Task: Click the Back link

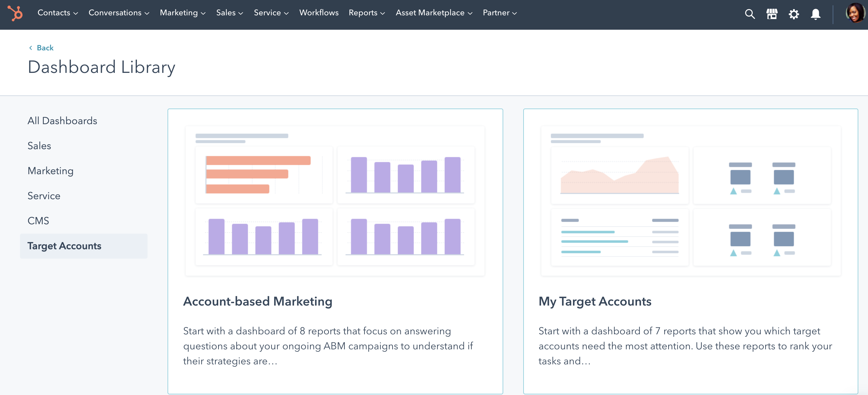Action: (42, 48)
